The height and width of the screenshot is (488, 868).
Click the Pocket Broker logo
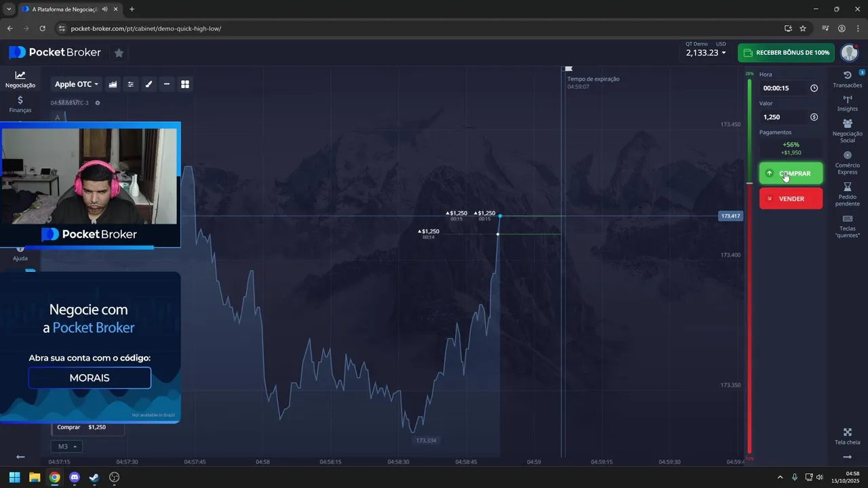(x=55, y=53)
